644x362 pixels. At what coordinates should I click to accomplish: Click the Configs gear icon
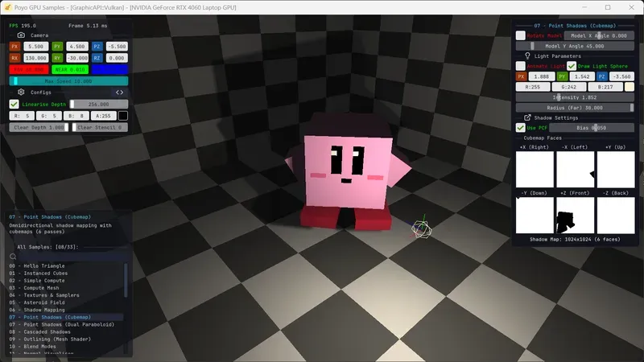pyautogui.click(x=21, y=93)
